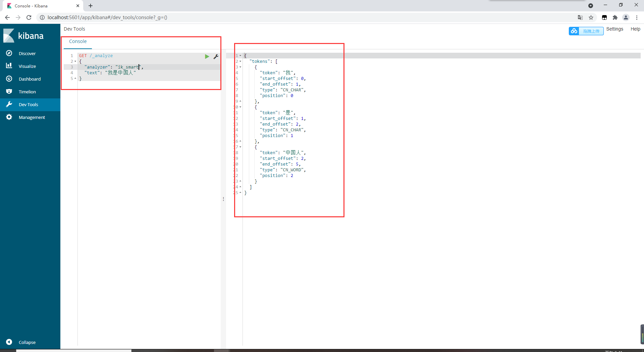Open Discover from the sidebar
This screenshot has height=352, width=644.
click(27, 53)
